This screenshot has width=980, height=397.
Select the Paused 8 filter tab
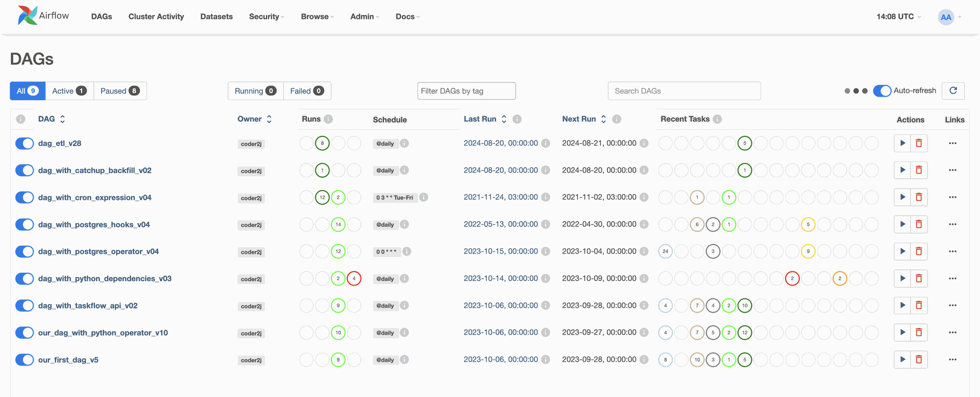click(120, 90)
